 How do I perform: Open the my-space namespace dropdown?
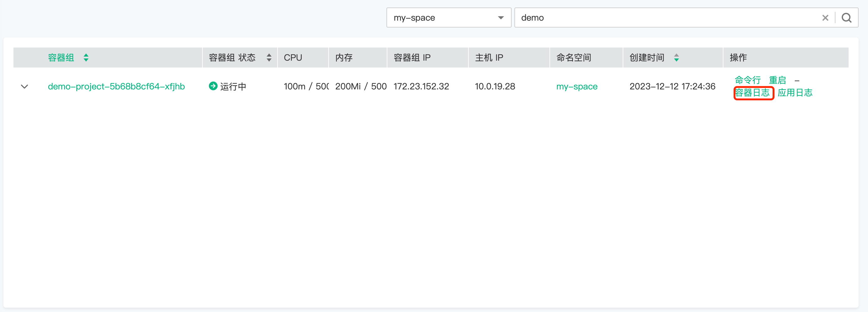tap(448, 18)
